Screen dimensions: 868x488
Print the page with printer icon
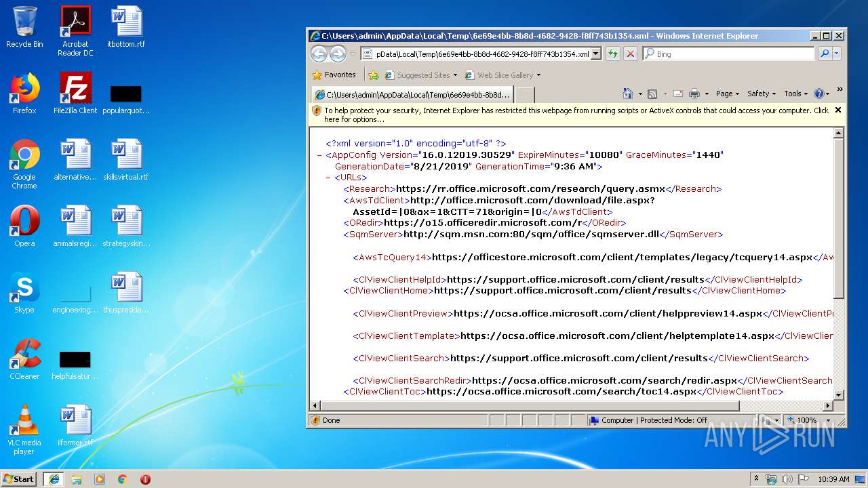click(x=694, y=94)
